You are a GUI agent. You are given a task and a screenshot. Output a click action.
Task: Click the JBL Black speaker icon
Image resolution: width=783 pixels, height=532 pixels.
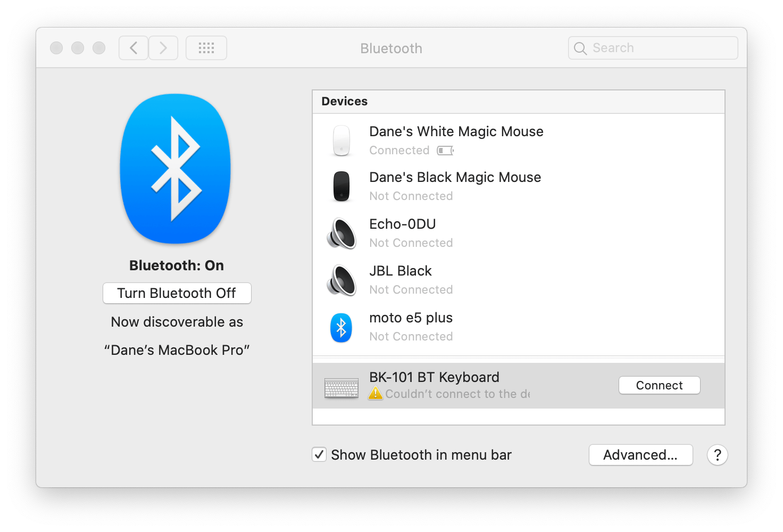pyautogui.click(x=341, y=279)
